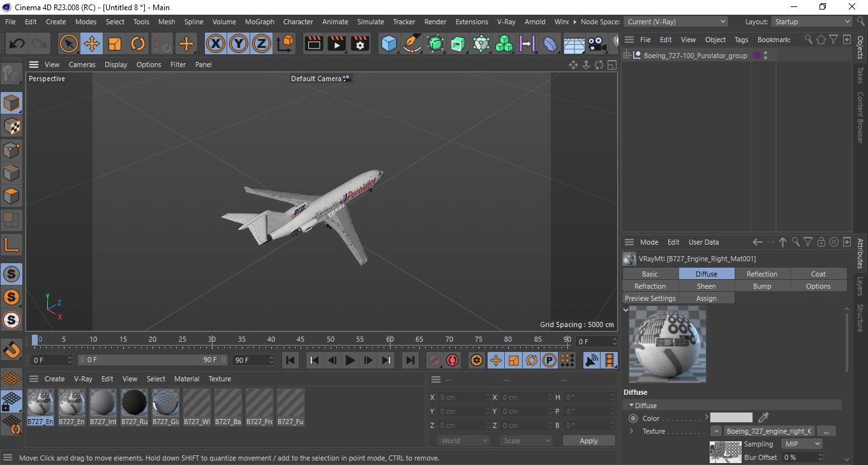Add a Cube primitive
868x465 pixels.
point(389,44)
